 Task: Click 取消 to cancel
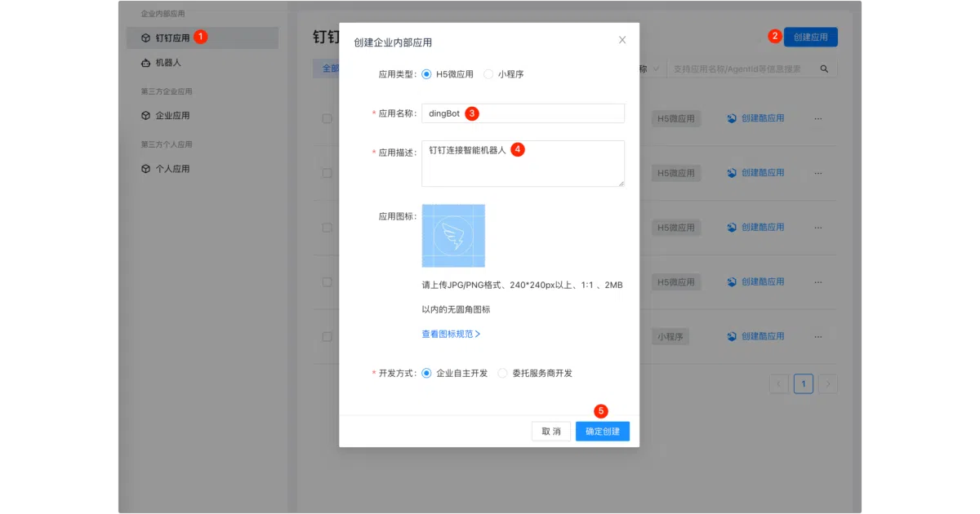[x=551, y=432]
